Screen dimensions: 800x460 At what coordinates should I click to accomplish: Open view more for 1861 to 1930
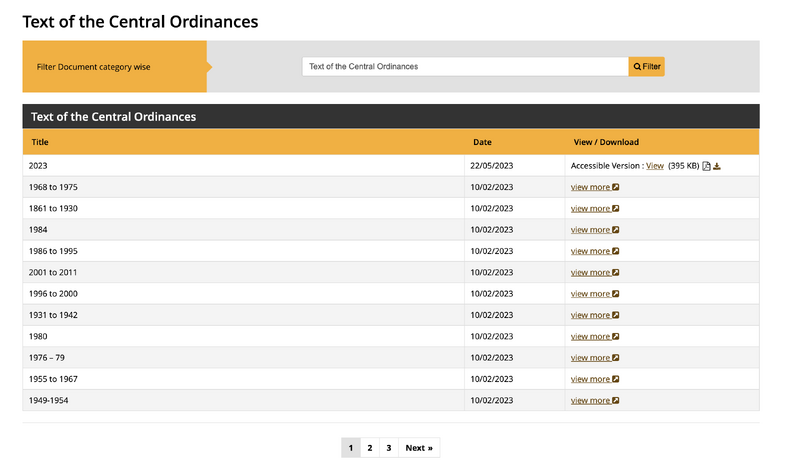(590, 209)
